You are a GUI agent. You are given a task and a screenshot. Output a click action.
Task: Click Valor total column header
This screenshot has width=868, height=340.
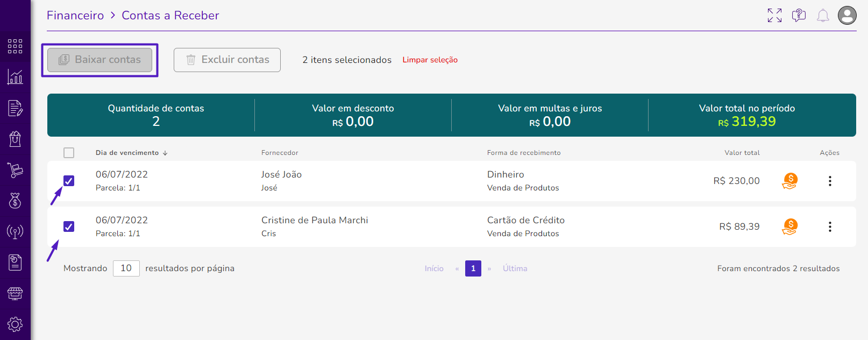[742, 153]
